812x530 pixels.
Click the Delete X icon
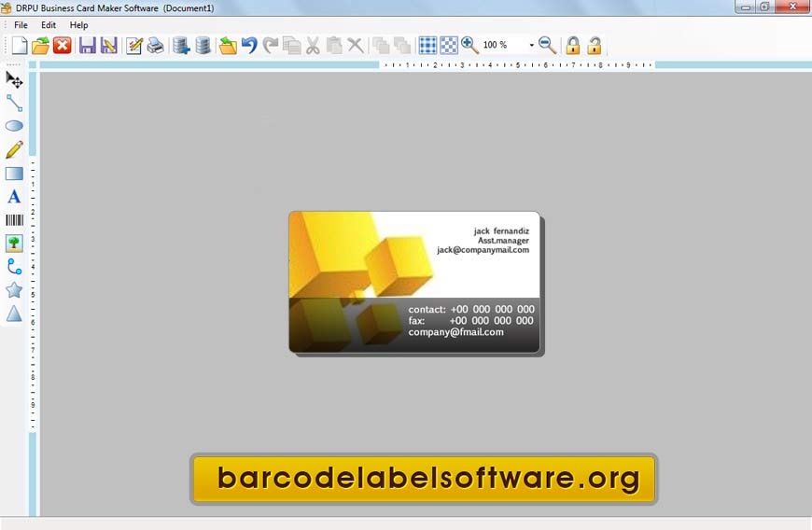tap(356, 46)
